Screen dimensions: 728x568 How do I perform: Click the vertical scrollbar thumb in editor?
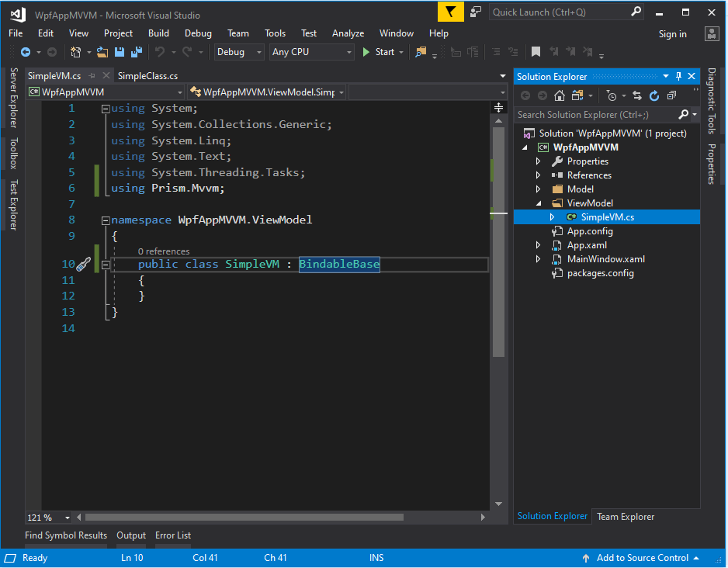point(498,241)
